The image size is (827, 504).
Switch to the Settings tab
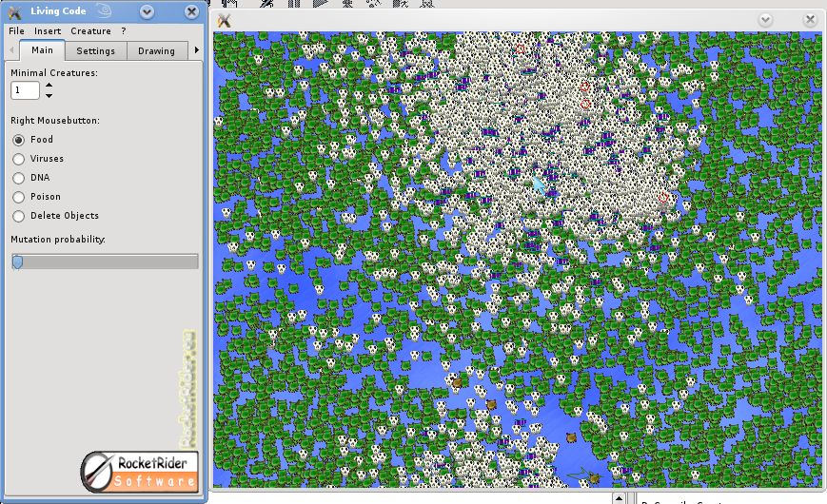pyautogui.click(x=95, y=50)
